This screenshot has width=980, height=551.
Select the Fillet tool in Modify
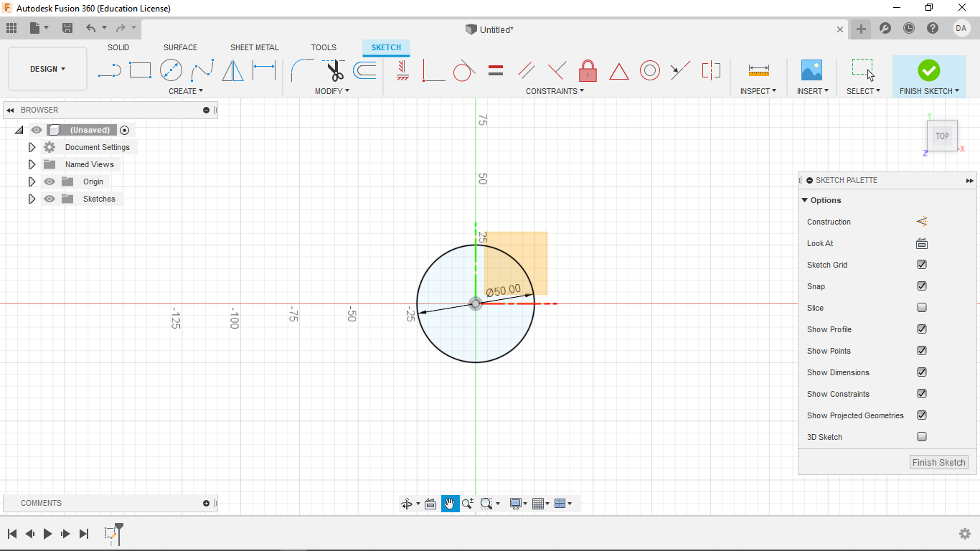[302, 70]
